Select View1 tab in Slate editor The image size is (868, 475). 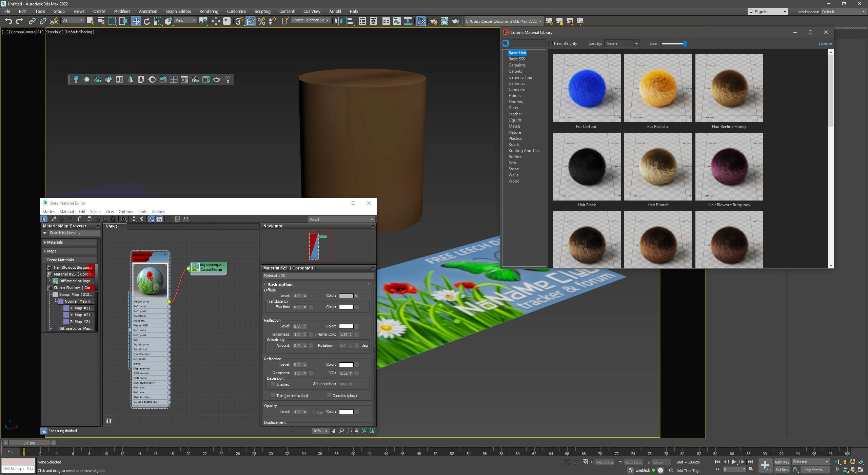(x=115, y=226)
